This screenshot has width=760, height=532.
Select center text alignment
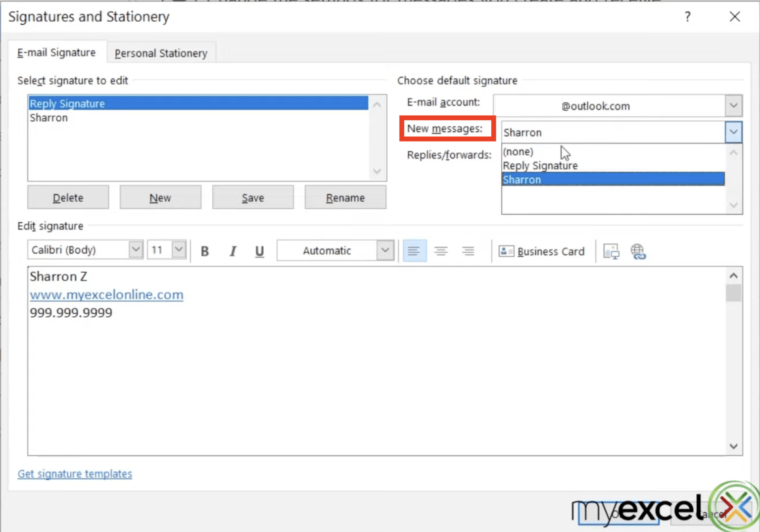coord(441,251)
